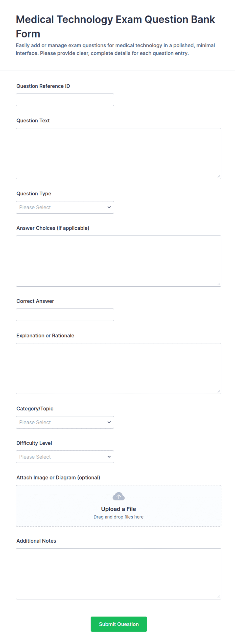Click the Explanation or Rationale box
The width and height of the screenshot is (235, 644).
point(119,369)
